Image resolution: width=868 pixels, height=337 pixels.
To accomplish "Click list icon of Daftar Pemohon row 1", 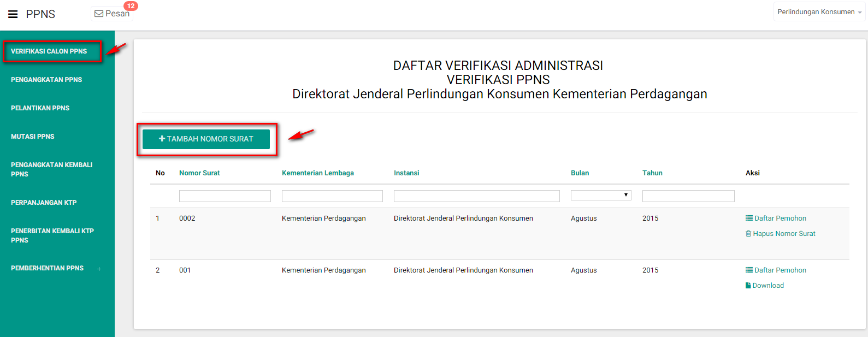I will point(749,218).
